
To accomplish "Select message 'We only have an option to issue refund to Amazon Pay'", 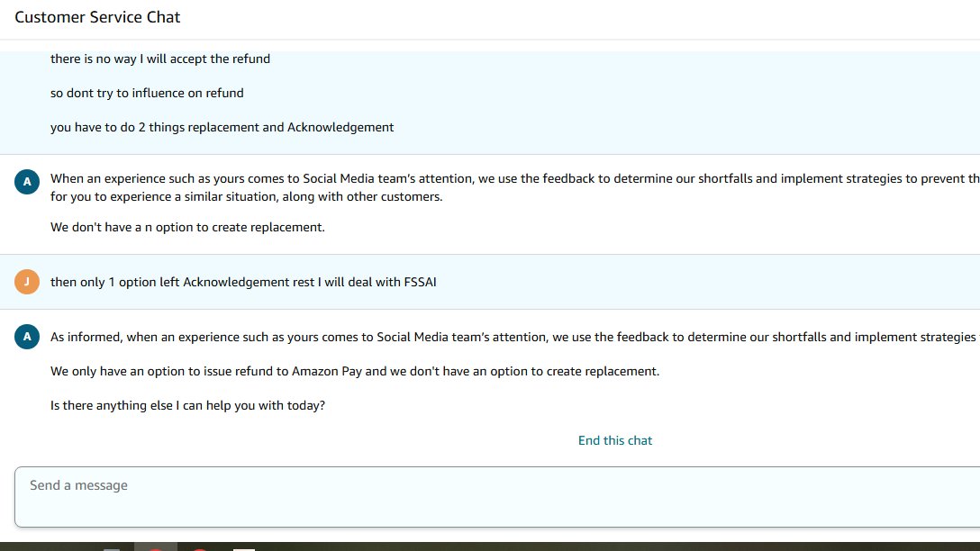I will pyautogui.click(x=355, y=372).
